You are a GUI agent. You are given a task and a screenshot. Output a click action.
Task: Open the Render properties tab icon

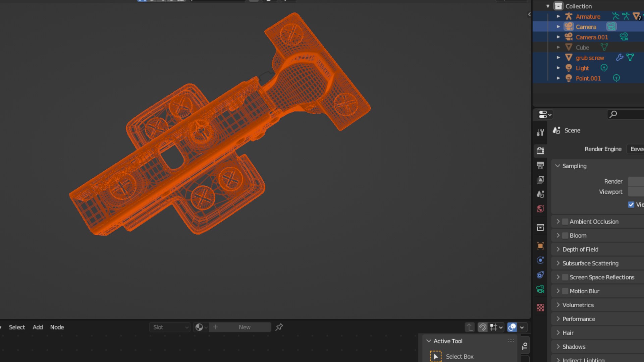pyautogui.click(x=540, y=150)
